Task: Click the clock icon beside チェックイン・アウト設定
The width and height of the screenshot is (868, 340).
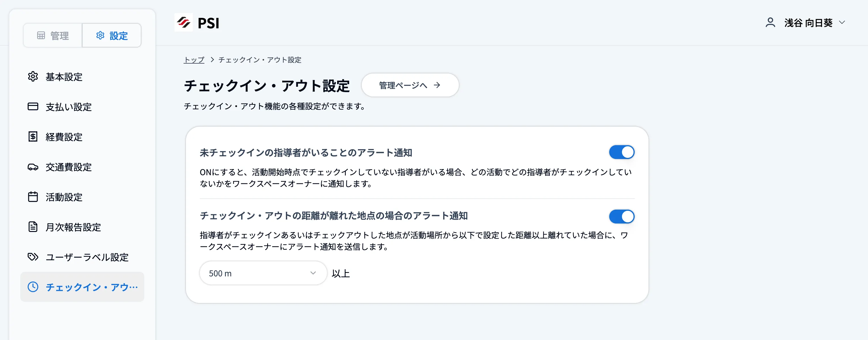Action: click(x=33, y=287)
